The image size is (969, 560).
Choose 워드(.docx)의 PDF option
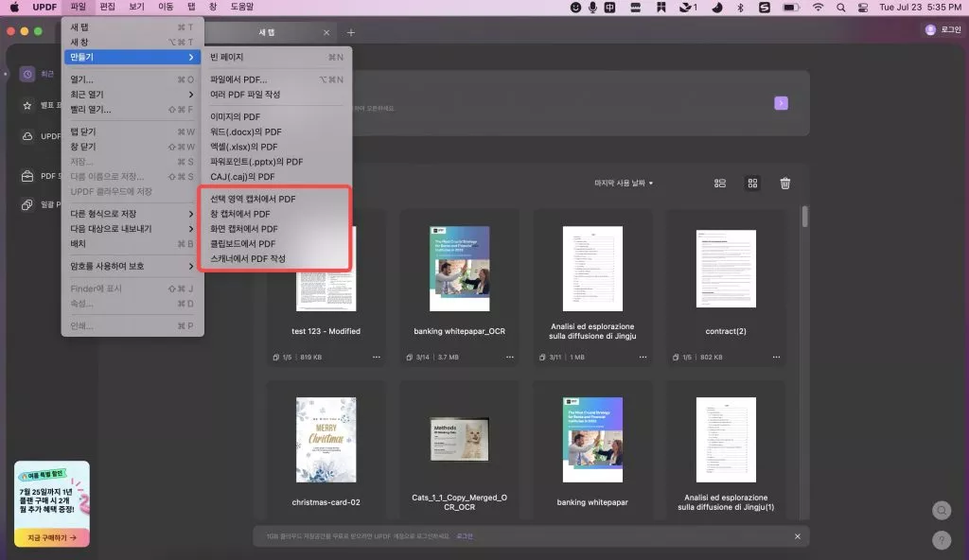pos(276,131)
